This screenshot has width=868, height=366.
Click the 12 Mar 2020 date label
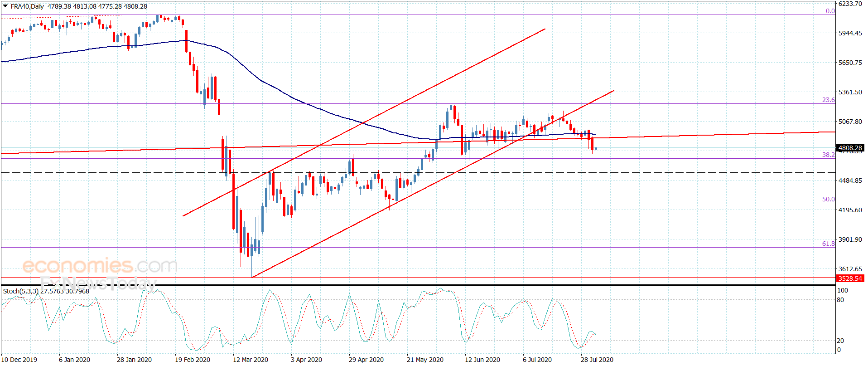pyautogui.click(x=251, y=360)
